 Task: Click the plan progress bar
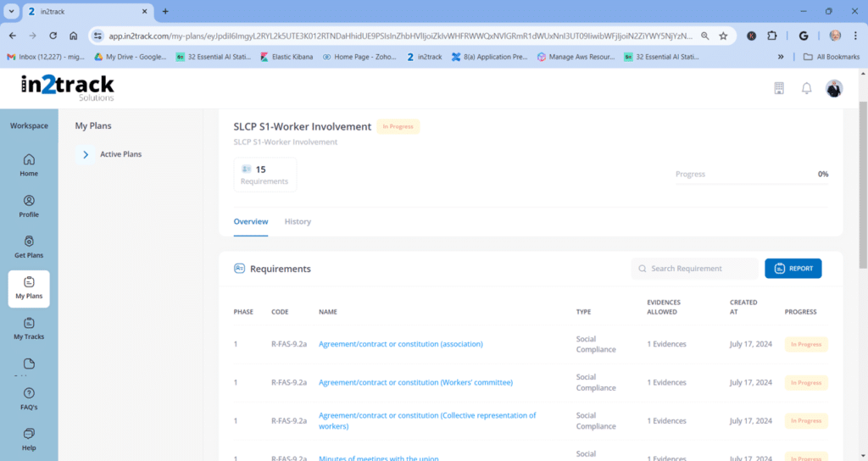click(751, 182)
